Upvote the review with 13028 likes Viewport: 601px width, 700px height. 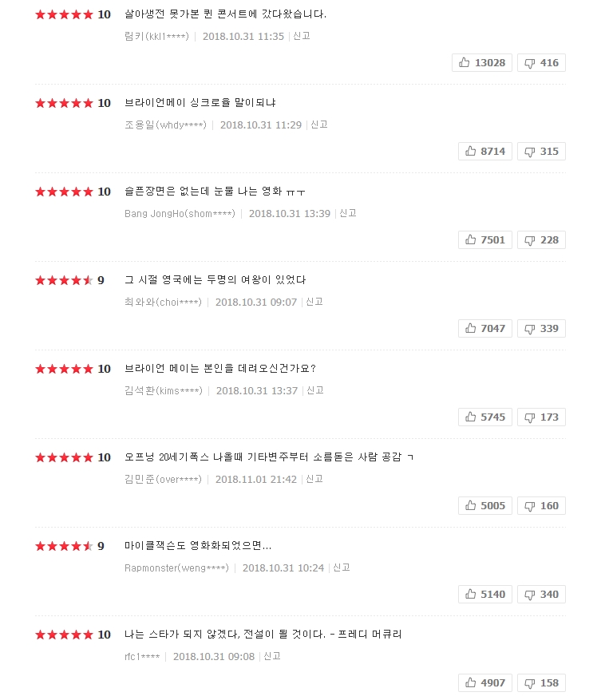[482, 63]
